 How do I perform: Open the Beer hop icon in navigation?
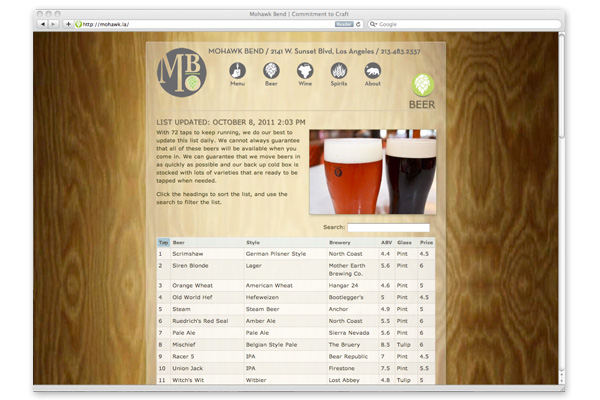coord(271,71)
